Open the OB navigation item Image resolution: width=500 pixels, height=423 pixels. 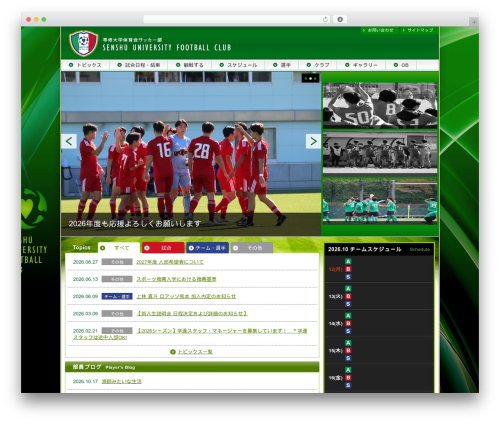(x=401, y=65)
